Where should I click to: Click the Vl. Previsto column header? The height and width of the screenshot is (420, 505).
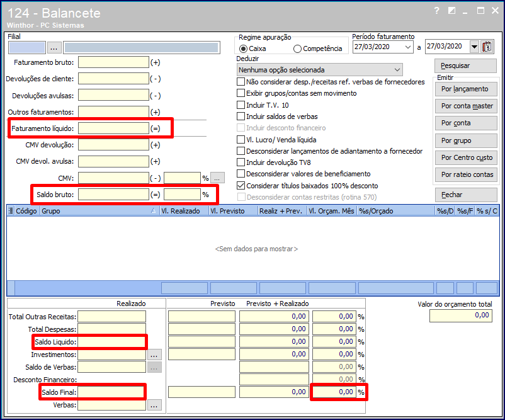coord(233,211)
